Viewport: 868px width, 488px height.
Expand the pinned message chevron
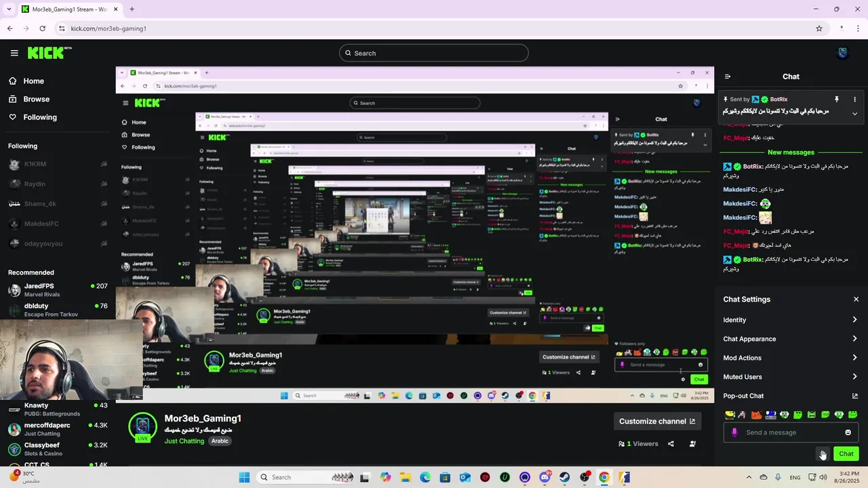854,113
